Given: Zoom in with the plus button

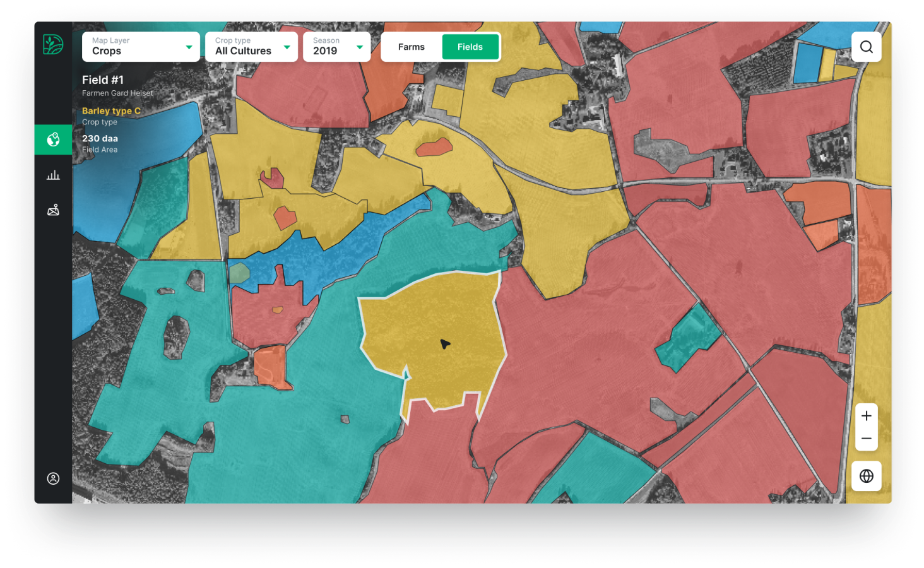Looking at the screenshot, I should (x=866, y=415).
